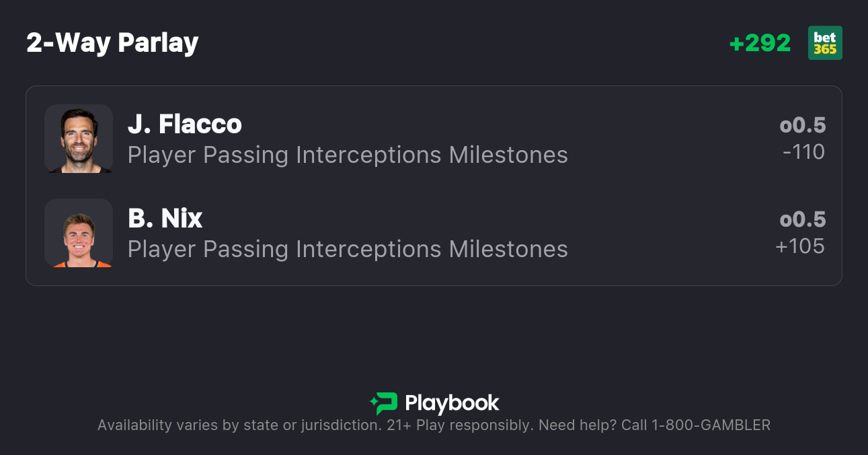Click the green Playbook logo icon
Image resolution: width=868 pixels, height=455 pixels.
[x=384, y=403]
